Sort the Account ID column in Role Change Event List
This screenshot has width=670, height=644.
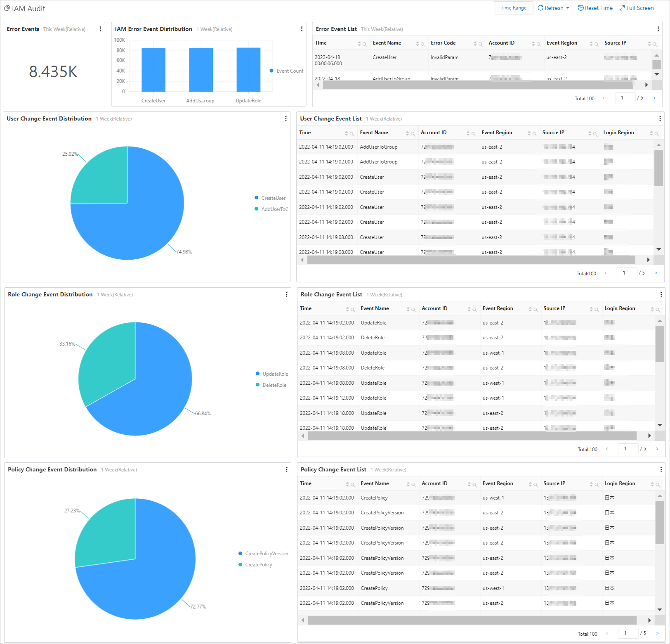[469, 309]
